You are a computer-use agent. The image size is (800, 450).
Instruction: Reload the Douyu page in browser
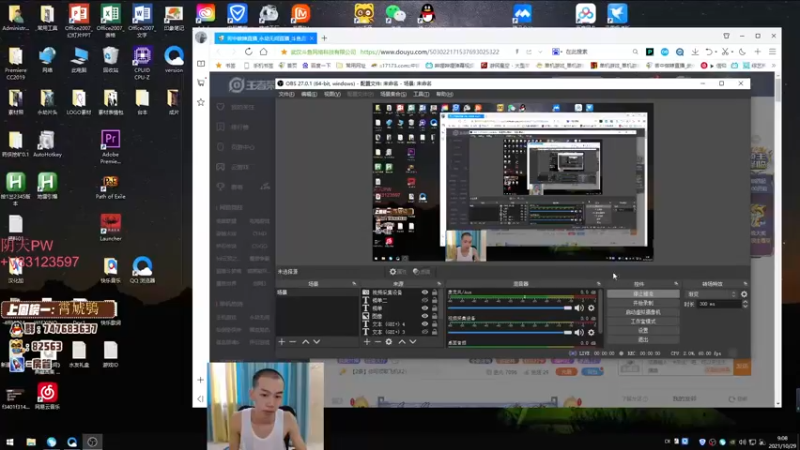click(248, 52)
